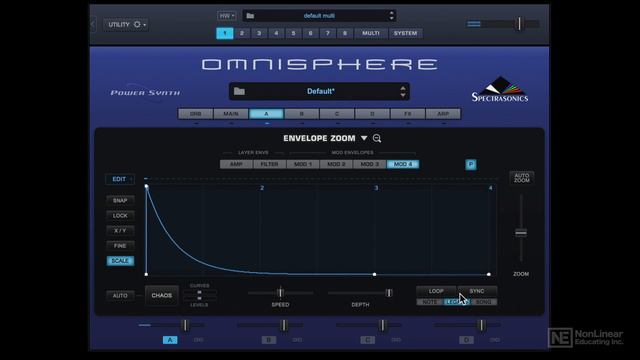Select the FILTER envelope tab
This screenshot has height=360, width=640.
pyautogui.click(x=269, y=164)
